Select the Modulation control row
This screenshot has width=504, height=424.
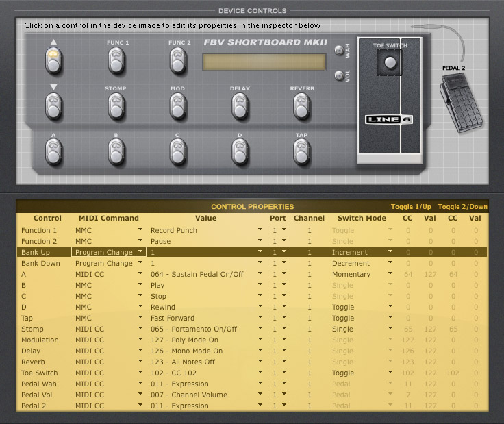pos(252,340)
